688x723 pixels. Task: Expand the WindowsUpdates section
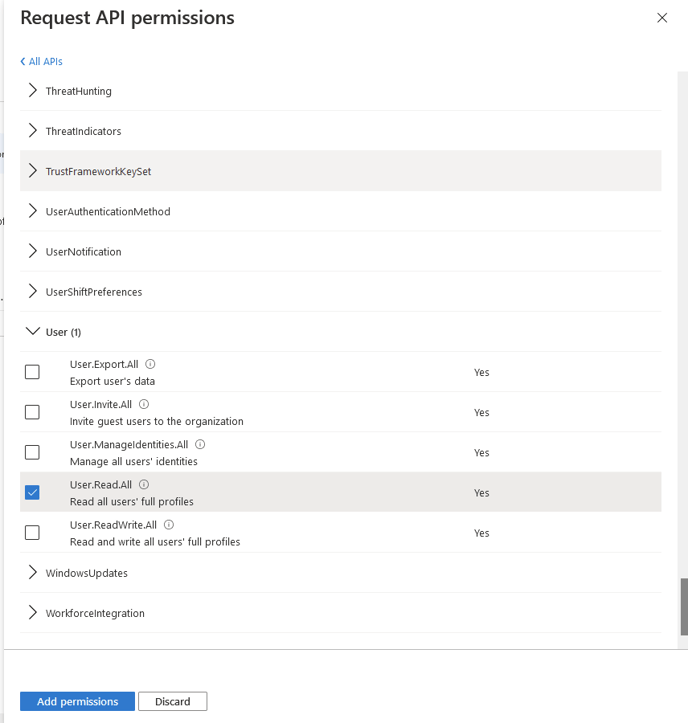[x=33, y=573]
